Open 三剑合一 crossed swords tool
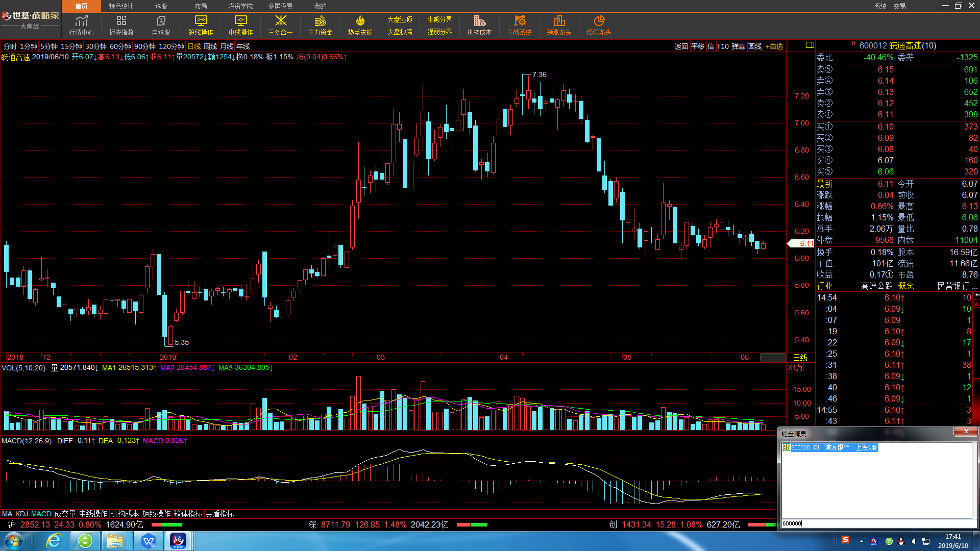The width and height of the screenshot is (980, 551). click(281, 26)
